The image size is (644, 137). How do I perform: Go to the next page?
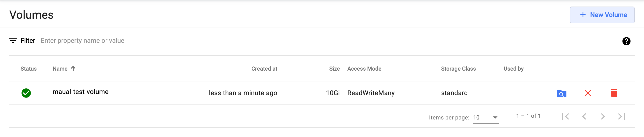click(603, 116)
